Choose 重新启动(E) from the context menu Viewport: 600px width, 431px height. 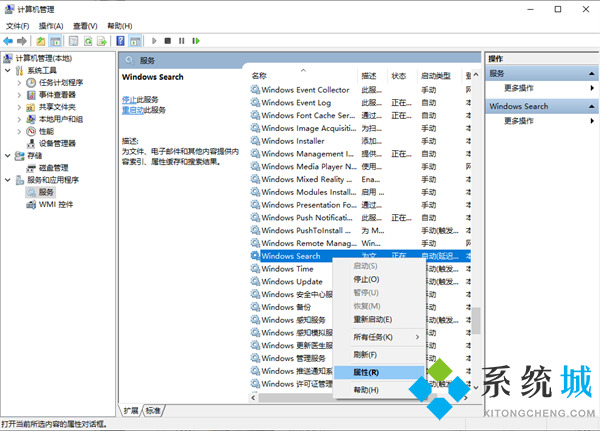click(x=380, y=319)
